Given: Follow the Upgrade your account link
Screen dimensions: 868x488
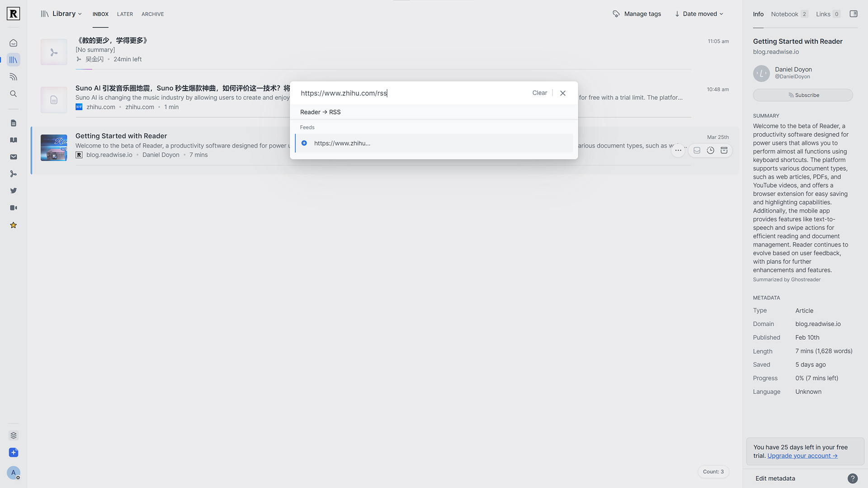Looking at the screenshot, I should coord(802,455).
